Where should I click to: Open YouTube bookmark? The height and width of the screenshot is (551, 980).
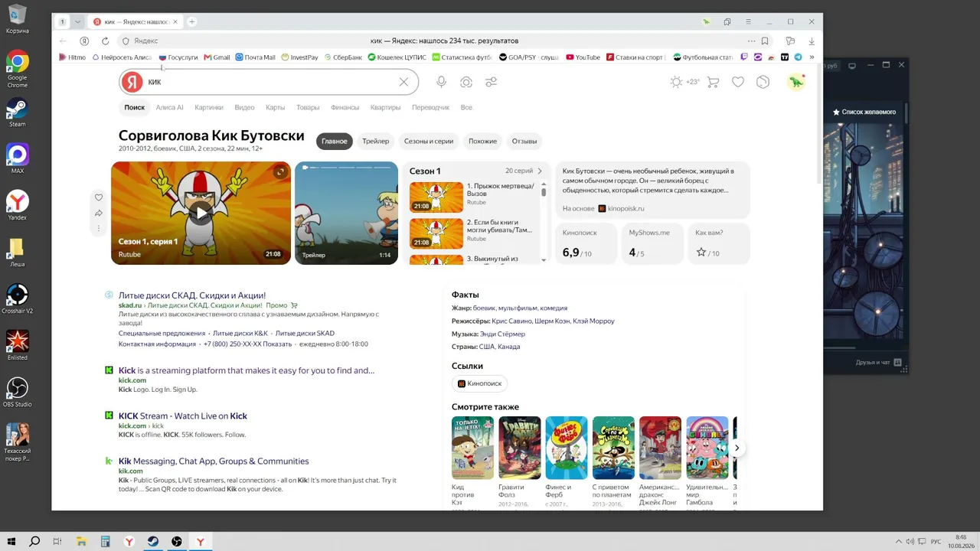pos(583,57)
